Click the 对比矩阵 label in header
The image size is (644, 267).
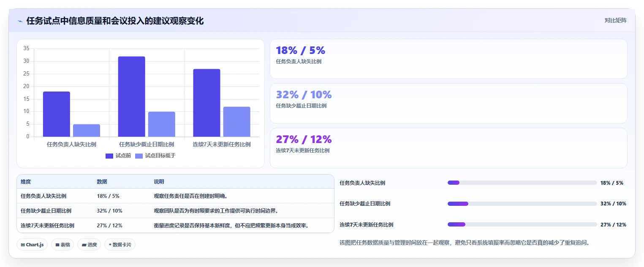pyautogui.click(x=615, y=20)
